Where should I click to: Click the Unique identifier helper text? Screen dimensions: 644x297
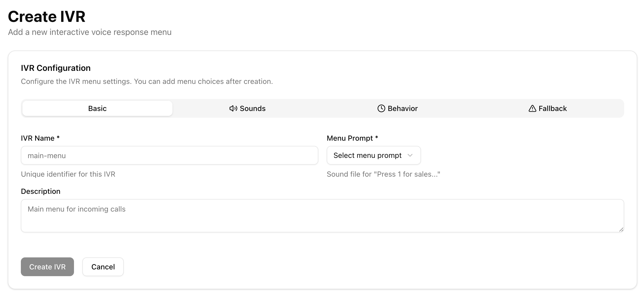(68, 174)
